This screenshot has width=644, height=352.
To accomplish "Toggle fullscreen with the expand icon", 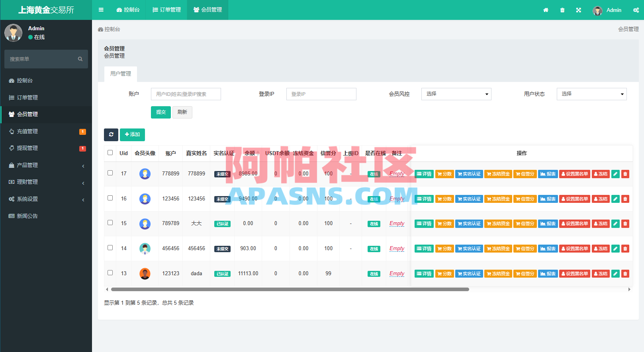I will tap(579, 10).
